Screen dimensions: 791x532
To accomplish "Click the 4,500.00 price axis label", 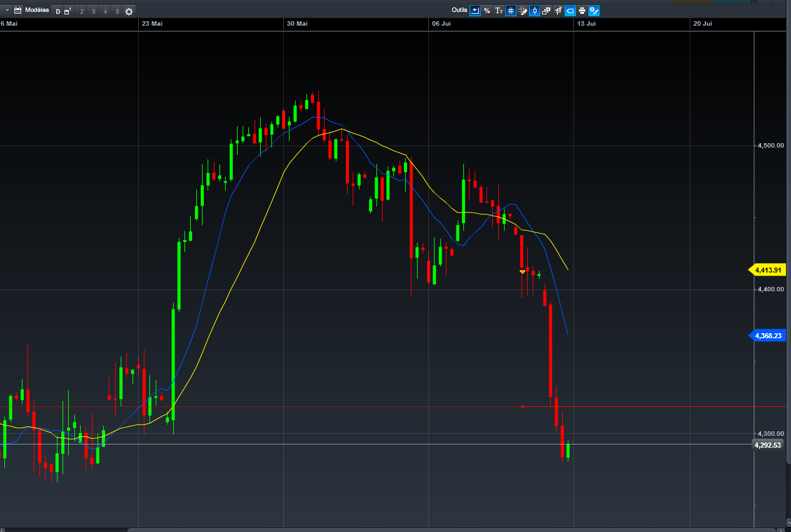I will (770, 146).
